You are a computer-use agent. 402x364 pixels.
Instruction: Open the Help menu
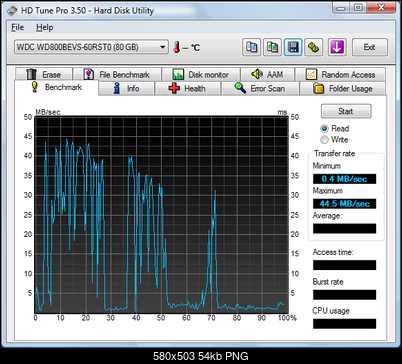click(45, 27)
